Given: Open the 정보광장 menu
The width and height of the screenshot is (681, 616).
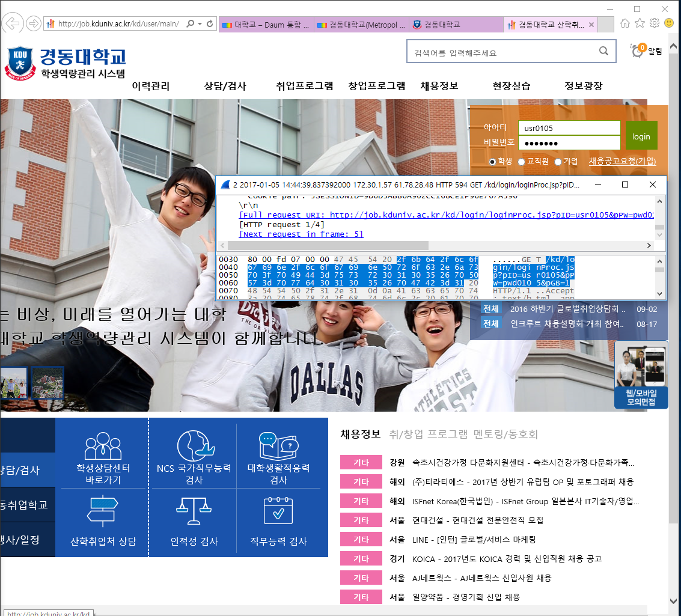Looking at the screenshot, I should coord(583,86).
